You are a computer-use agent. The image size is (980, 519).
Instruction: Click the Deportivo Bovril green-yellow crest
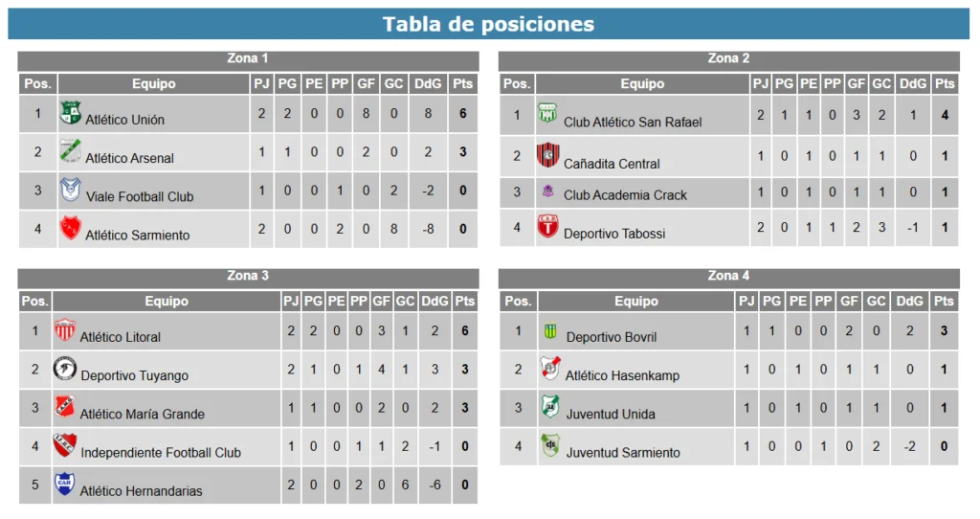click(x=550, y=331)
